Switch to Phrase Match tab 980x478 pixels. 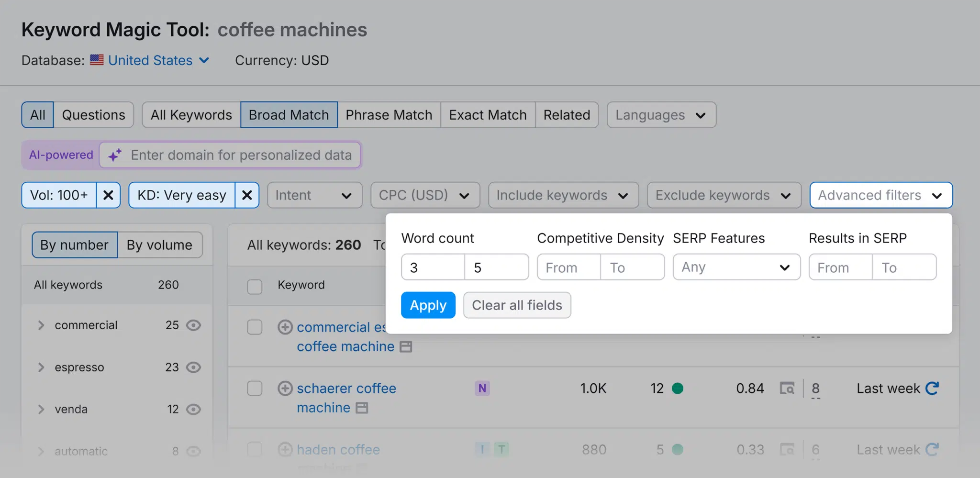[x=389, y=115]
